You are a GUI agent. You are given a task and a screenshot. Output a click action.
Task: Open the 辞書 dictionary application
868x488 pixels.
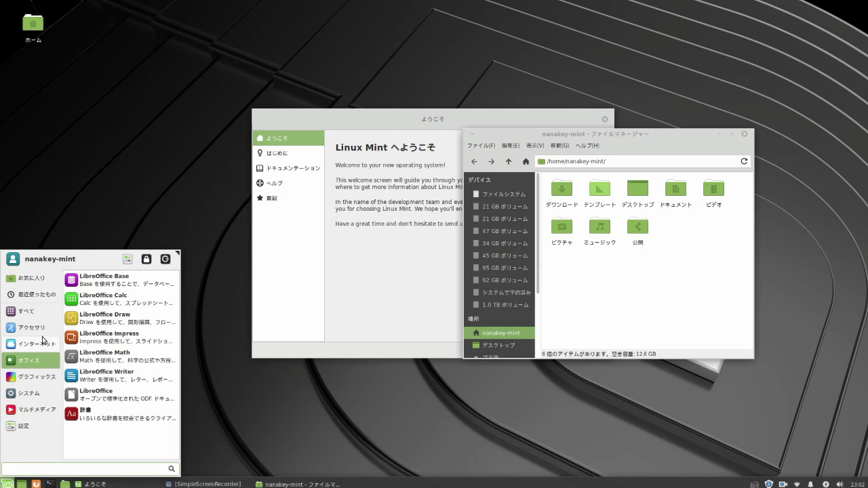click(x=121, y=413)
